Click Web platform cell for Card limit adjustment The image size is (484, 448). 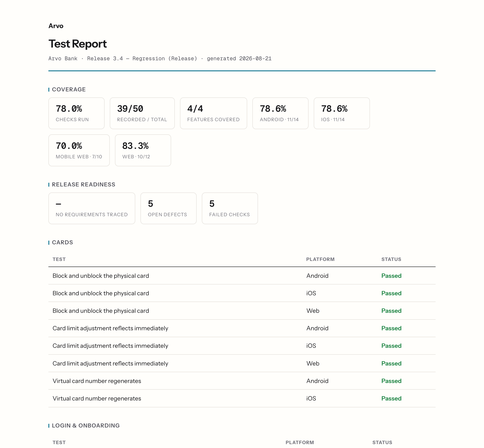point(313,363)
